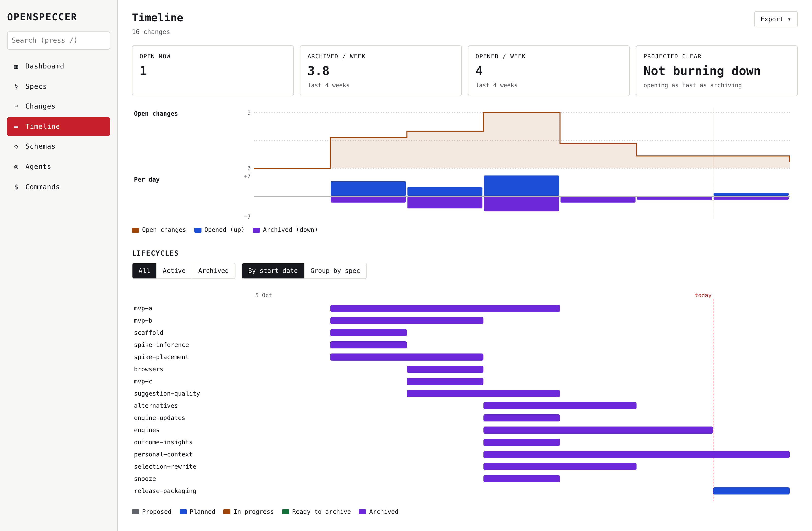
Task: Click the Archived (down) legend swatch
Action: (256, 230)
